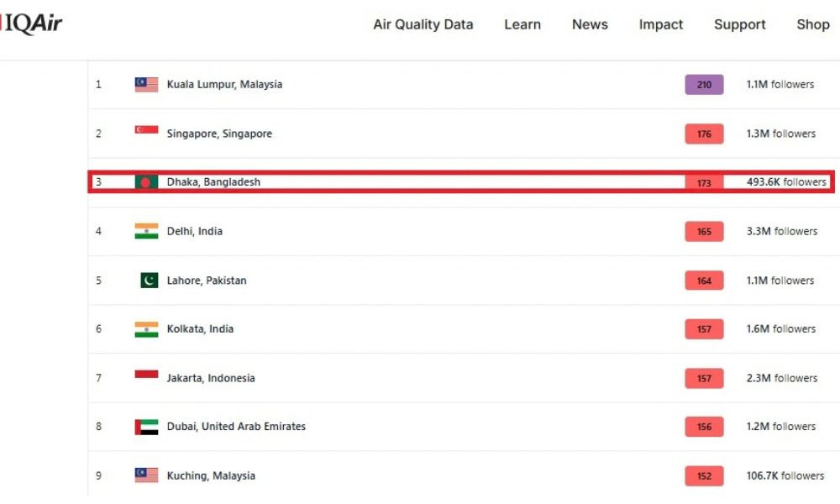Click the 106.7K followers text for Kuching
Viewport: 840px width, 504px height.
(785, 475)
